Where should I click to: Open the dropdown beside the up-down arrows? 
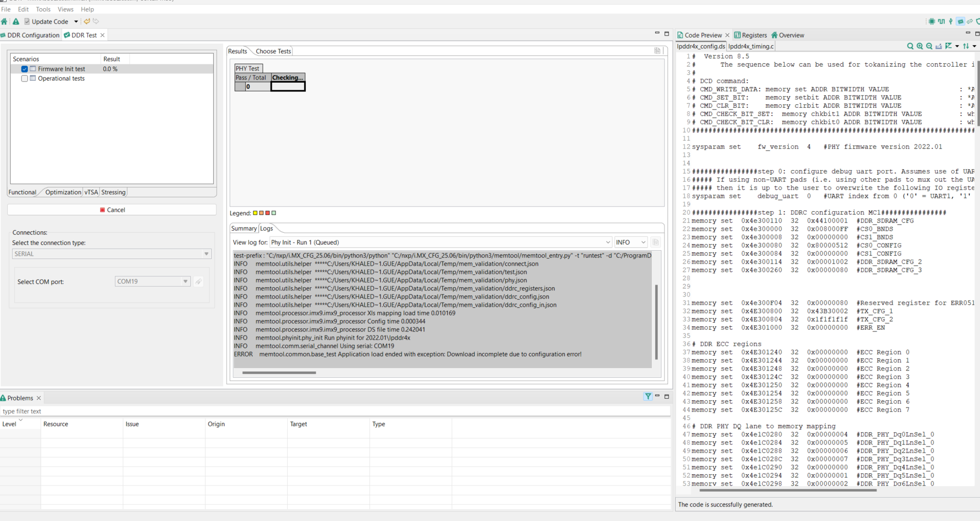[x=974, y=46]
